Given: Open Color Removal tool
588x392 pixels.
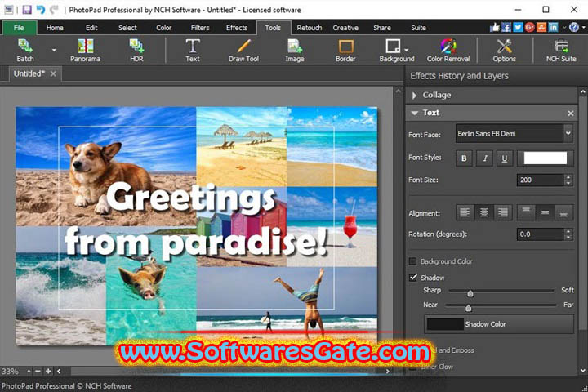Looking at the screenshot, I should tap(448, 51).
